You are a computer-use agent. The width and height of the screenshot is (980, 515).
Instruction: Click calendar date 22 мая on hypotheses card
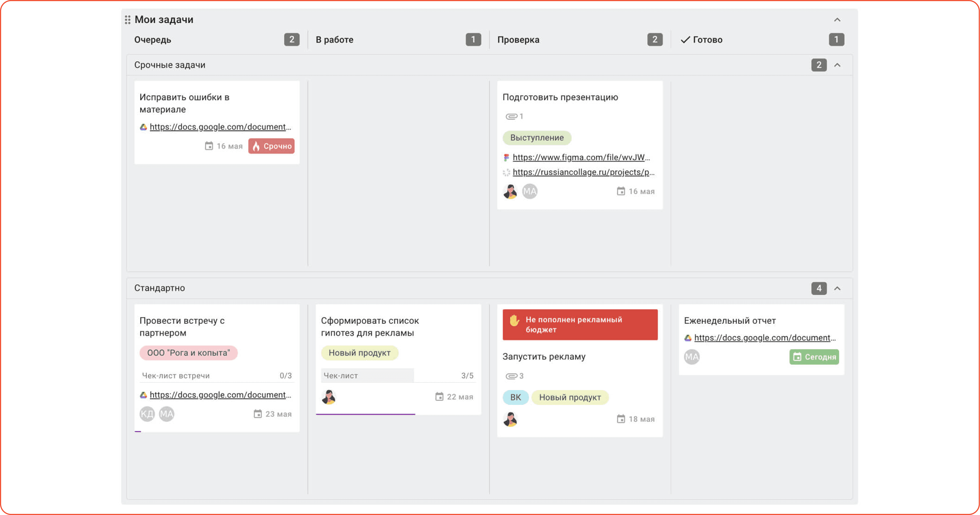[454, 397]
